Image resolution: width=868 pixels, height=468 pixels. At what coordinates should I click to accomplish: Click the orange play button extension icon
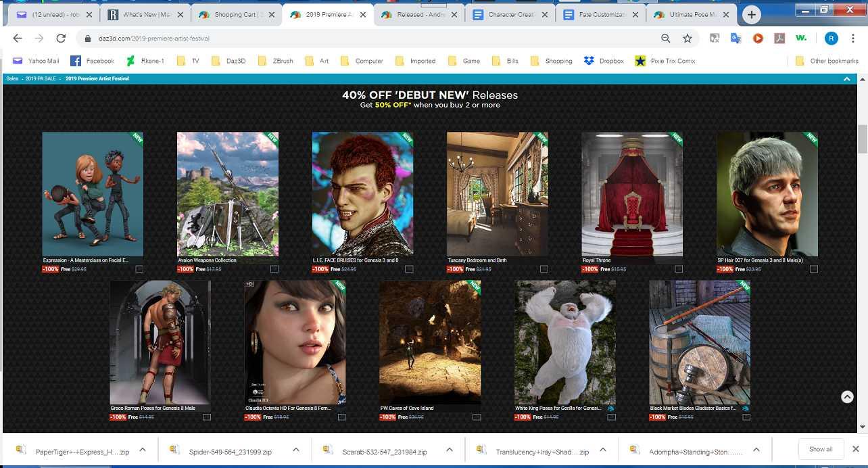[x=758, y=39]
